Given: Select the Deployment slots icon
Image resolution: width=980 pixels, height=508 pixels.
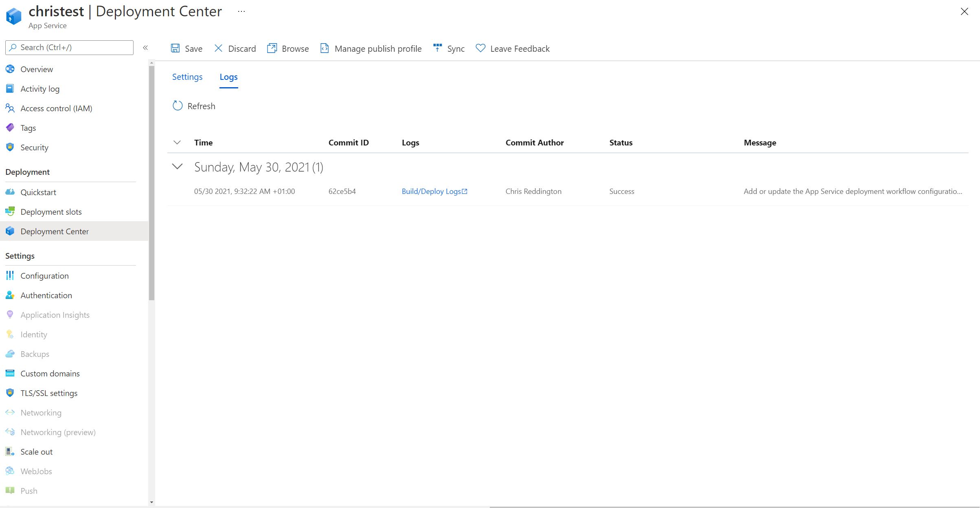Looking at the screenshot, I should (10, 211).
